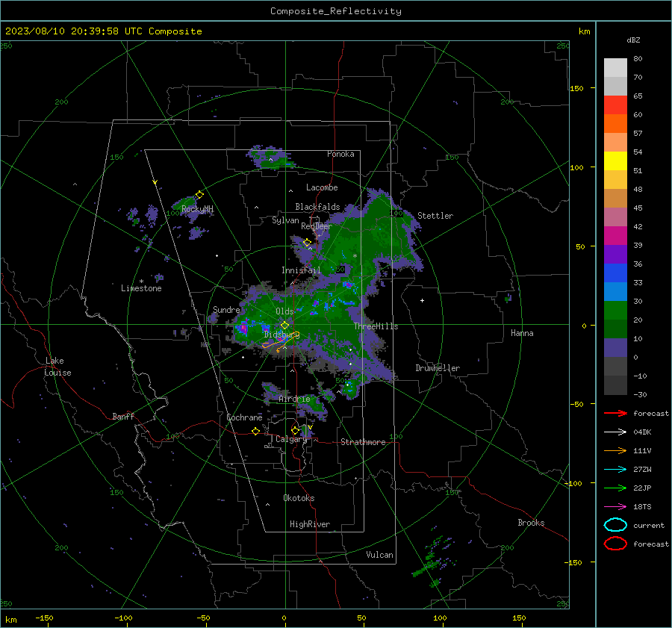Click the Drumheller town label
The image size is (672, 628).
438,368
